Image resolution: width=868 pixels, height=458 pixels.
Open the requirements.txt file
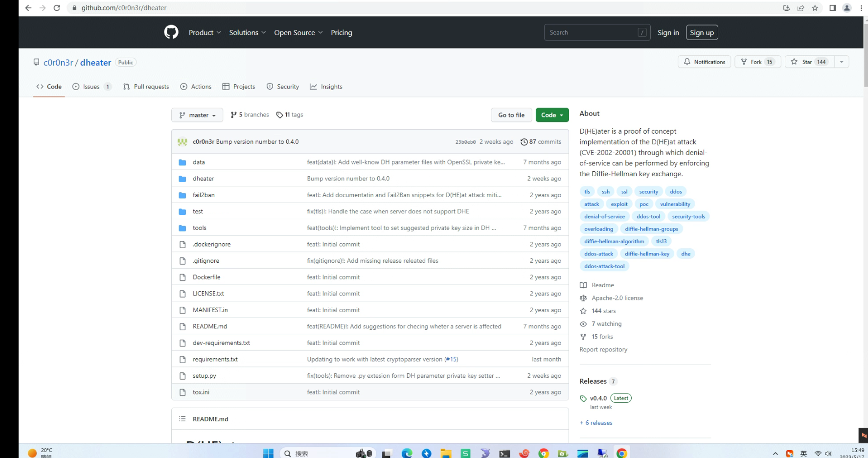[x=215, y=360]
